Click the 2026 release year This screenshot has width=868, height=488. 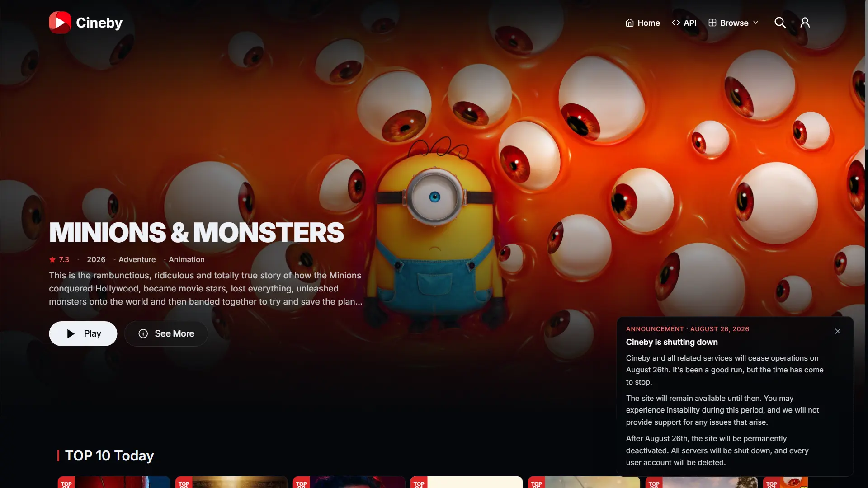click(96, 259)
